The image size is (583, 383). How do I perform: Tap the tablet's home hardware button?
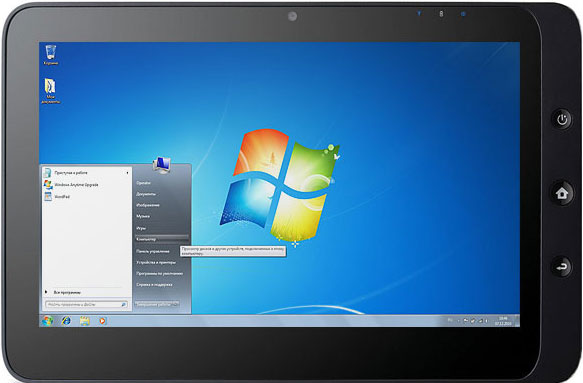click(562, 193)
